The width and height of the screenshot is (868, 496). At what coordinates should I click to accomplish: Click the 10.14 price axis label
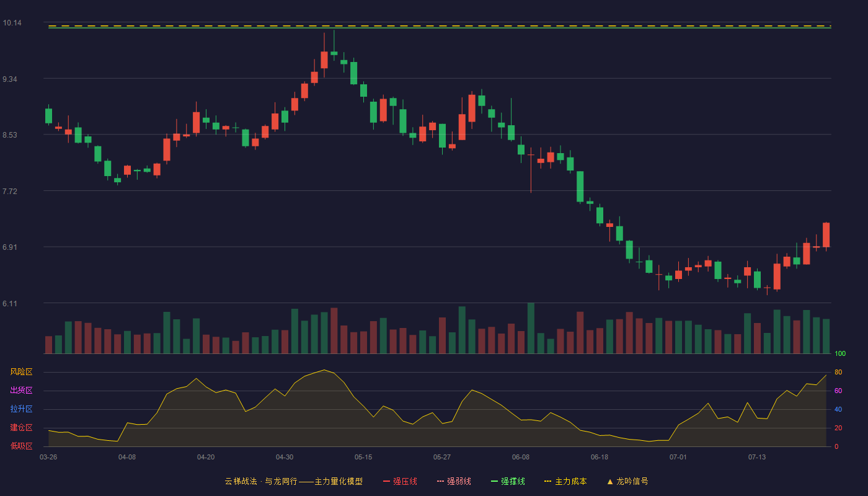12,23
